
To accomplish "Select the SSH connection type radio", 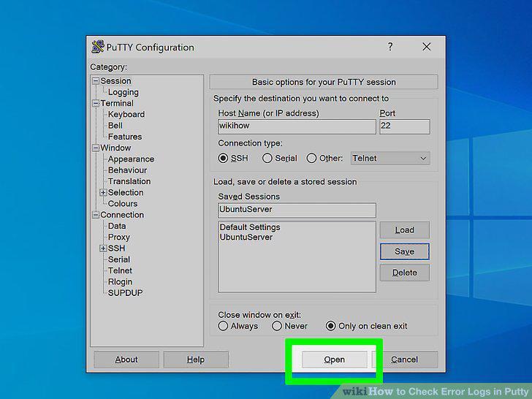I will click(x=223, y=158).
